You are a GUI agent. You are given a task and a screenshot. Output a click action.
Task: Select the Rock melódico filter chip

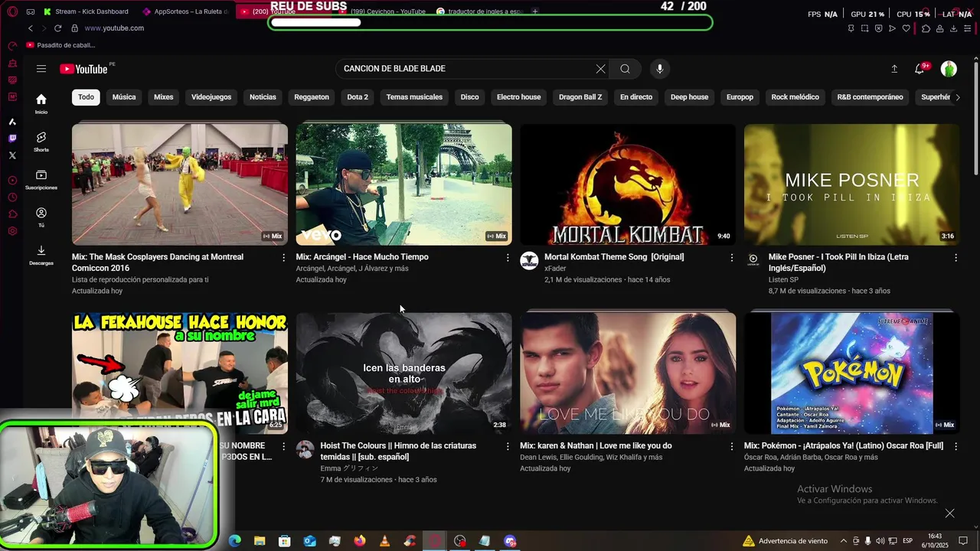(x=795, y=97)
